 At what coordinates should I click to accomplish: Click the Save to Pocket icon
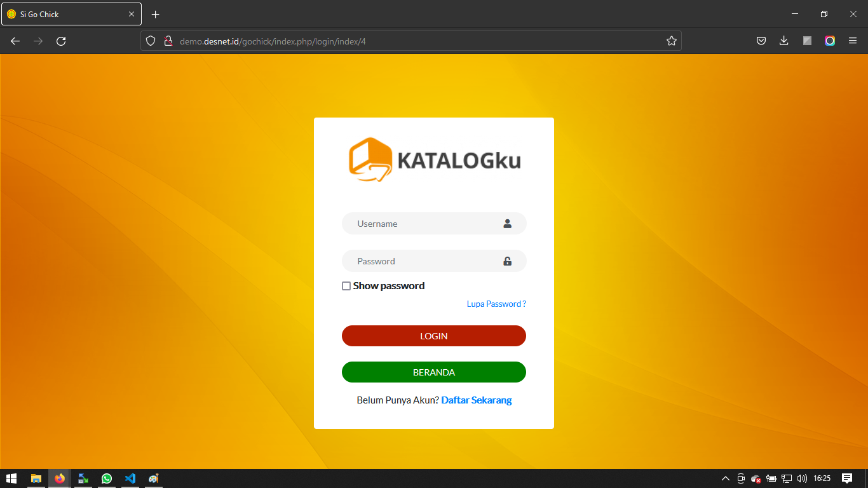(x=761, y=41)
